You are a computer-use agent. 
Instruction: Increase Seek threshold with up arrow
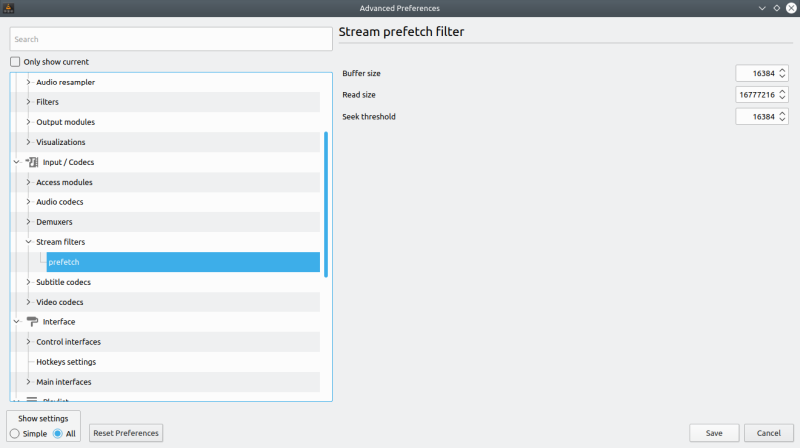782,113
